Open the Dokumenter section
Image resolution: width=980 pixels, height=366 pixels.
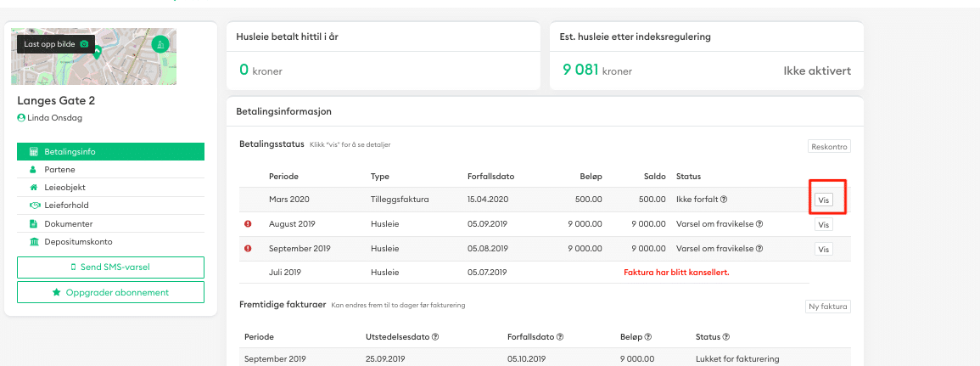(x=68, y=224)
